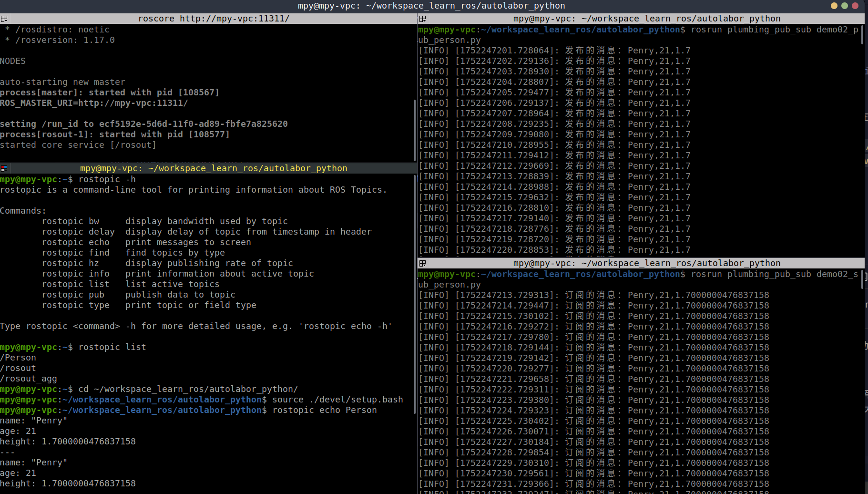Click the titlebar above the demo02_sub_person output

click(646, 263)
